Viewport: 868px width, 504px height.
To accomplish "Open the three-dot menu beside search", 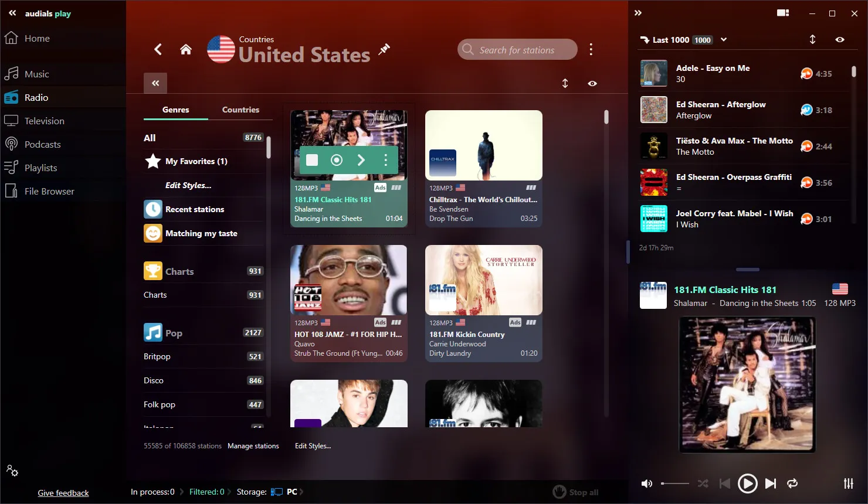I will tap(591, 49).
